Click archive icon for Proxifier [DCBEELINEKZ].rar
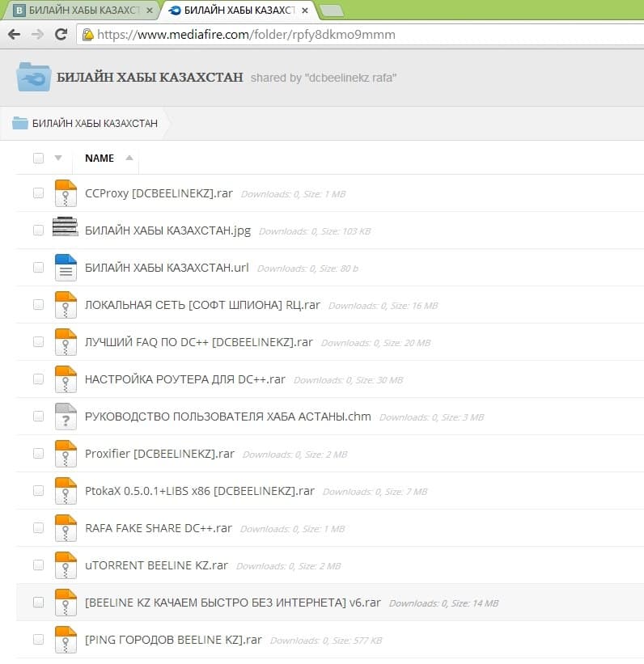This screenshot has height=664, width=644. tap(66, 454)
